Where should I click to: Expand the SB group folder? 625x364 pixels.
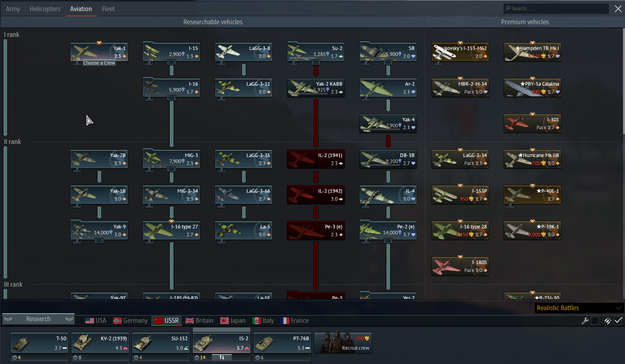[x=388, y=62]
